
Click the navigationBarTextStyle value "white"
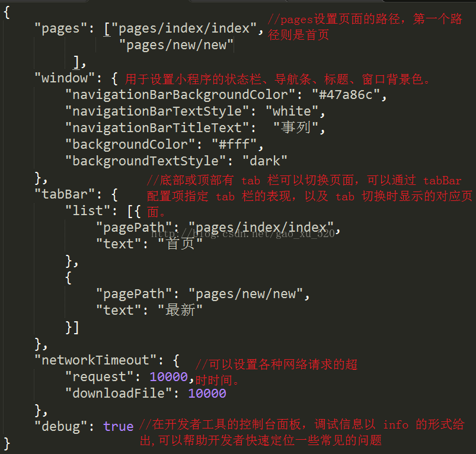pos(292,111)
